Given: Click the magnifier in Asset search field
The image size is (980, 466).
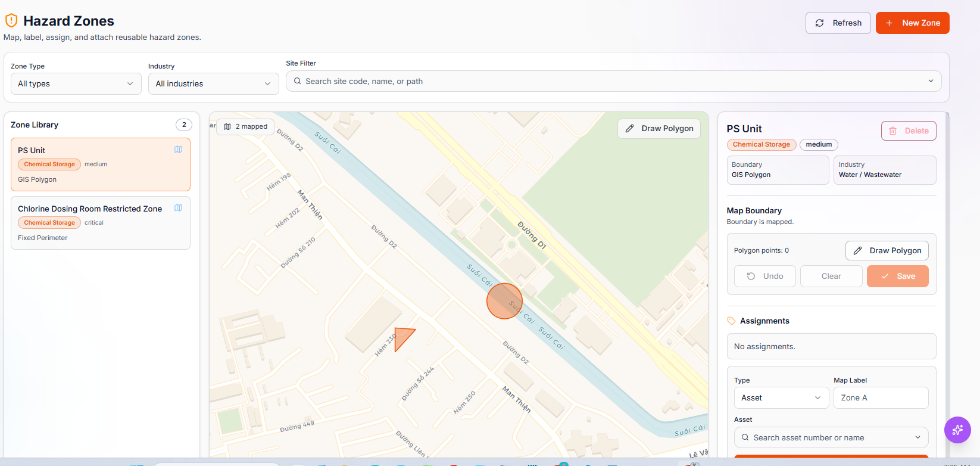Looking at the screenshot, I should coord(745,437).
